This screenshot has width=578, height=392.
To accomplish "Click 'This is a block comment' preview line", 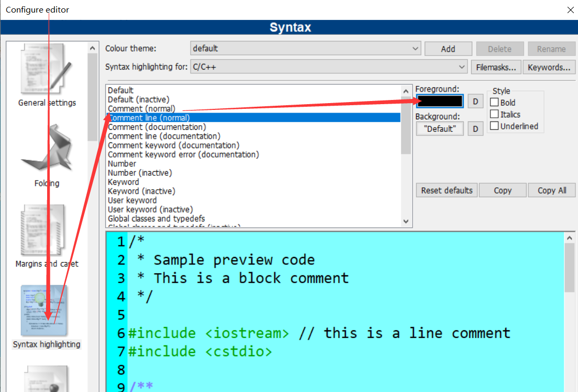I will [251, 278].
